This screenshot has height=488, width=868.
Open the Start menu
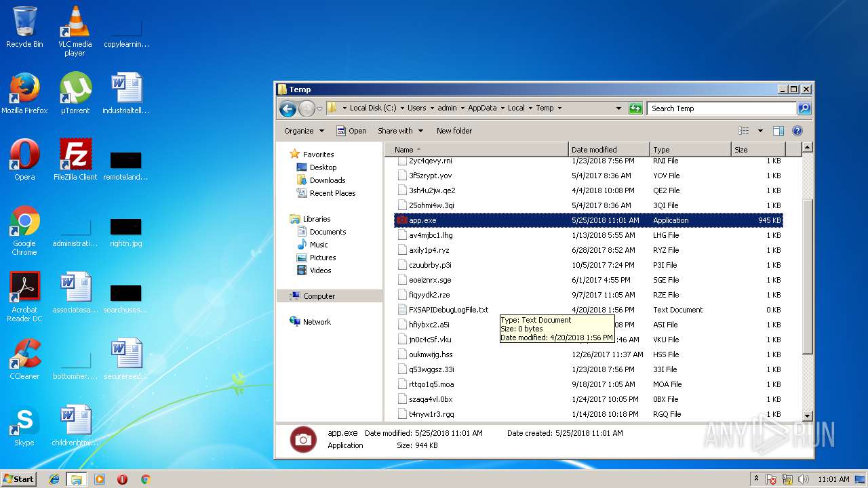point(19,479)
